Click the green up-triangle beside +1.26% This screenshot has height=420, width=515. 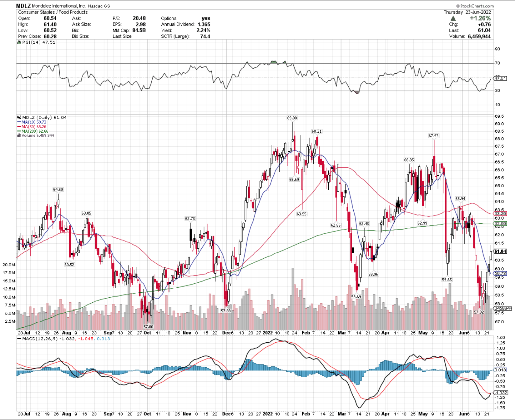pyautogui.click(x=453, y=18)
